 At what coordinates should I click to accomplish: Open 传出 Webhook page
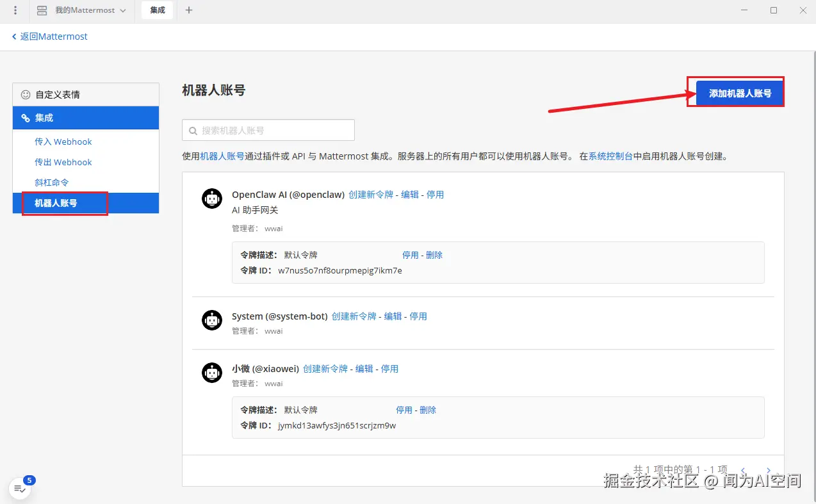click(63, 162)
